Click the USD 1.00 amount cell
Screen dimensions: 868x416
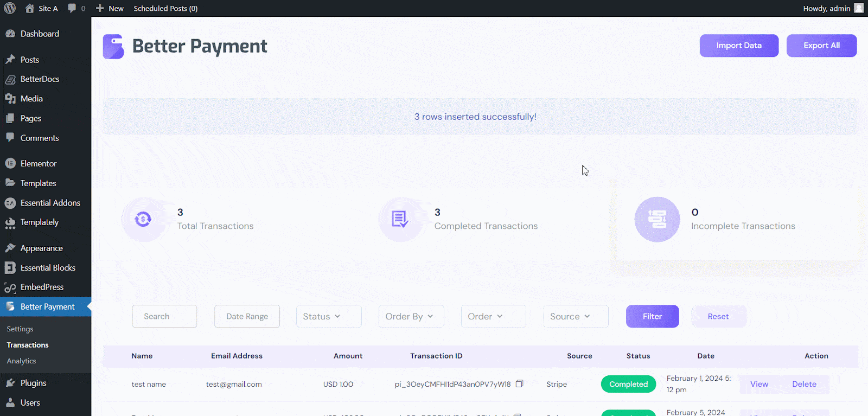338,384
